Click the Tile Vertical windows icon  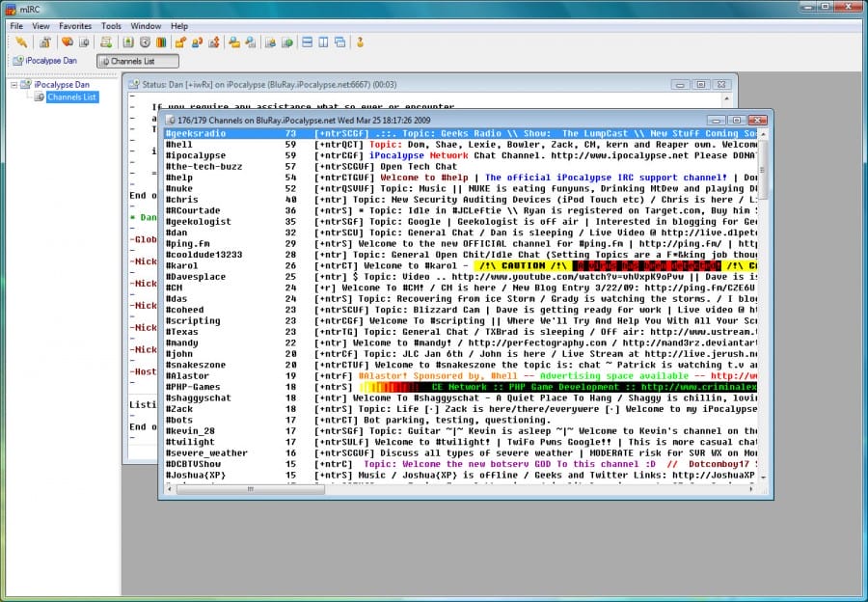tap(323, 42)
